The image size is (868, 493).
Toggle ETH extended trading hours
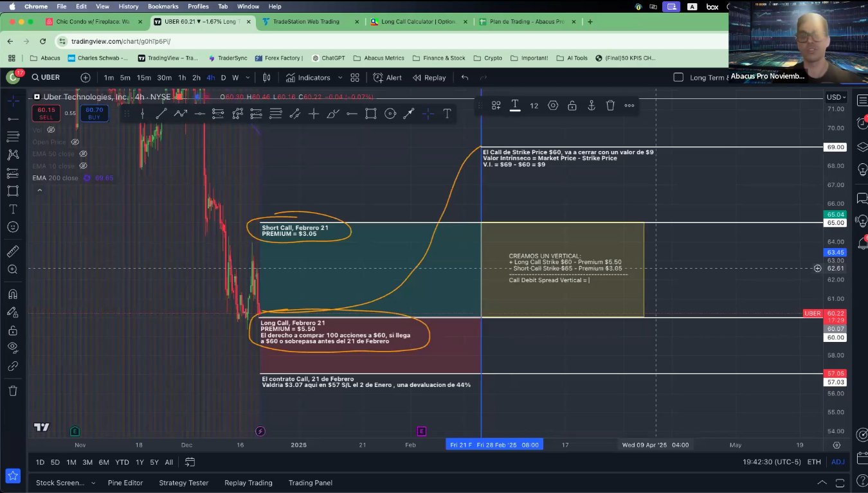click(x=814, y=462)
